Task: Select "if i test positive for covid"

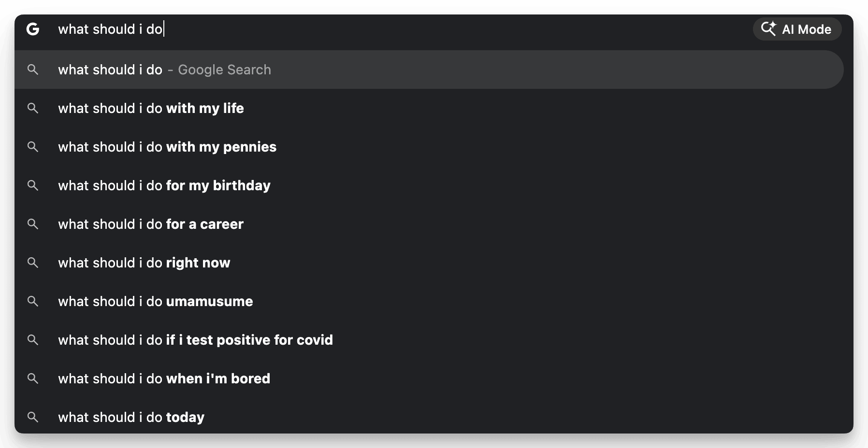Action: point(195,340)
